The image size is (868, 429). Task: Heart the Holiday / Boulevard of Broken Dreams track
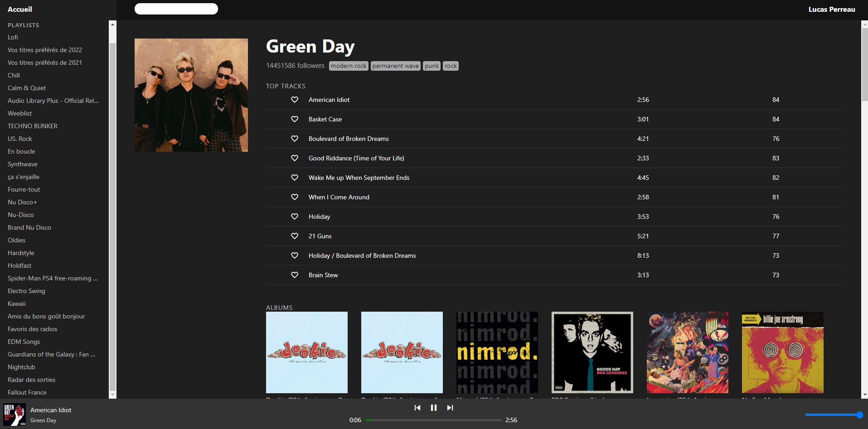click(295, 255)
